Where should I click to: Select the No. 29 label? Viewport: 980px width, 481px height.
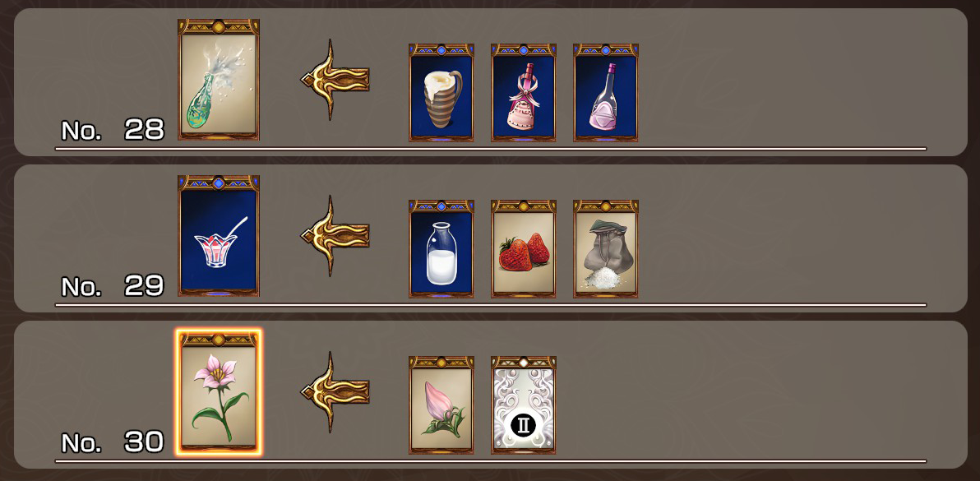click(113, 286)
